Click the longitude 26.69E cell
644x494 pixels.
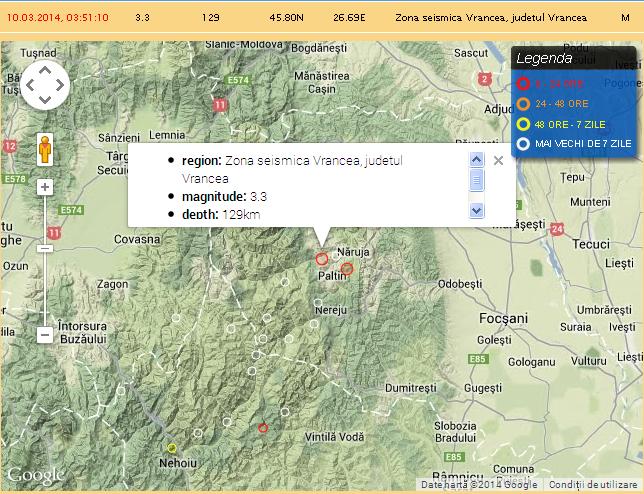pos(349,18)
